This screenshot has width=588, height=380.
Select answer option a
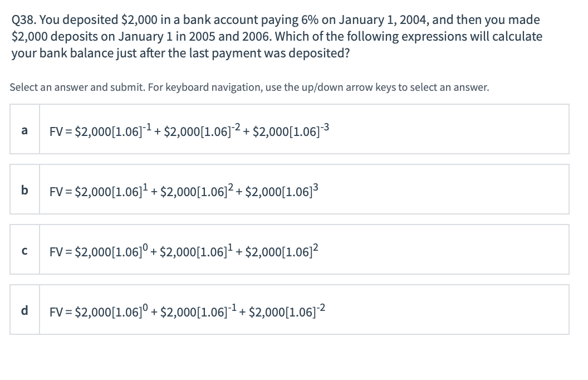289,129
